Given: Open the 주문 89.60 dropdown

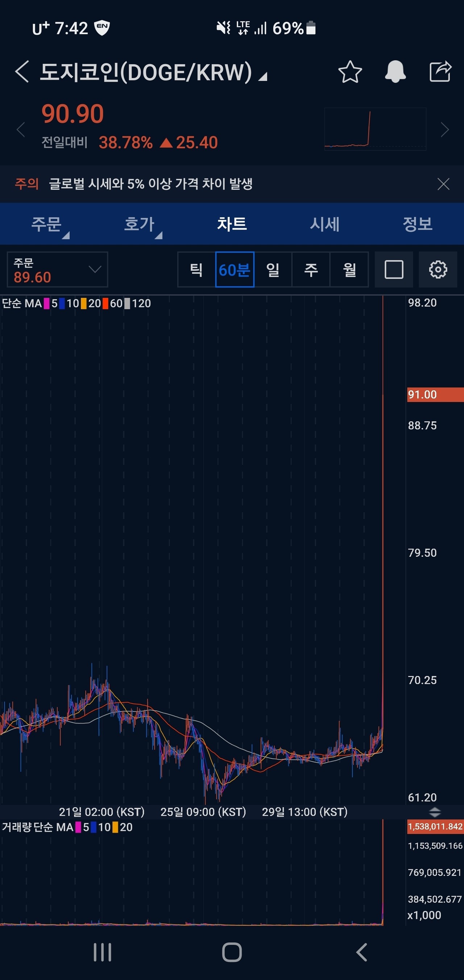Looking at the screenshot, I should click(57, 269).
